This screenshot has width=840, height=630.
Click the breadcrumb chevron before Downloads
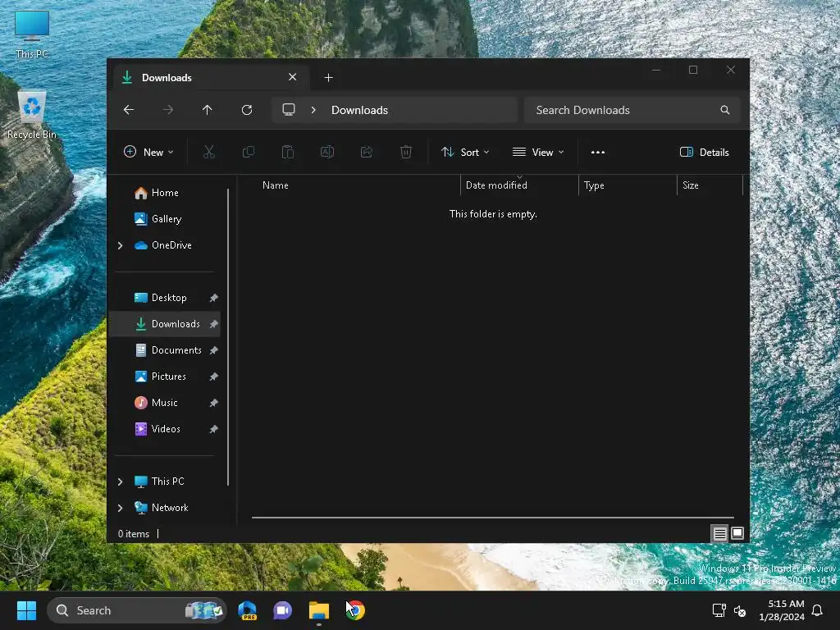tap(313, 110)
